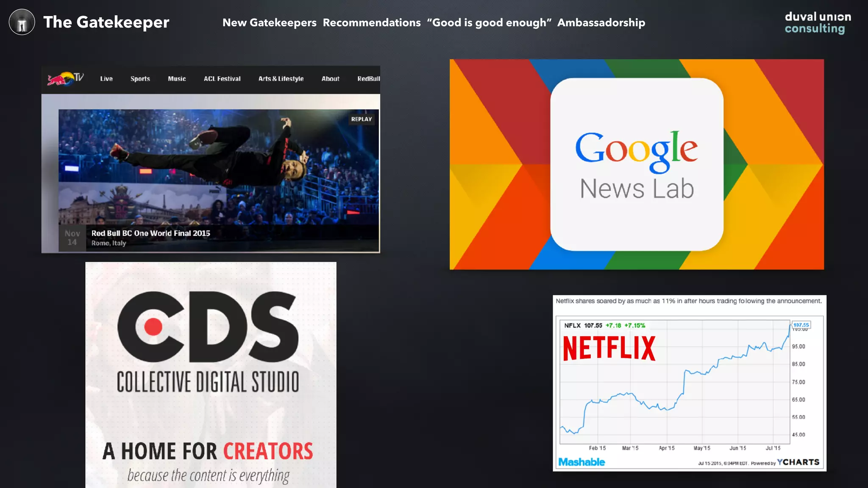Click the Gatekeeper circular logo icon
868x488 pixels.
pos(22,22)
